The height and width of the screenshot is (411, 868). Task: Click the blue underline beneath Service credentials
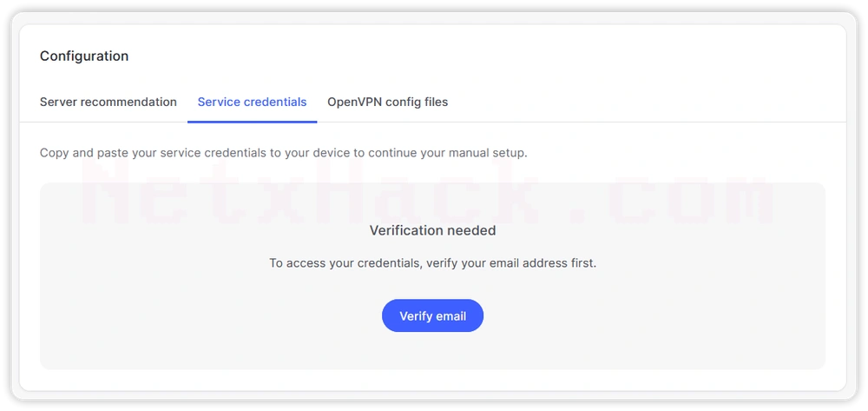(252, 122)
